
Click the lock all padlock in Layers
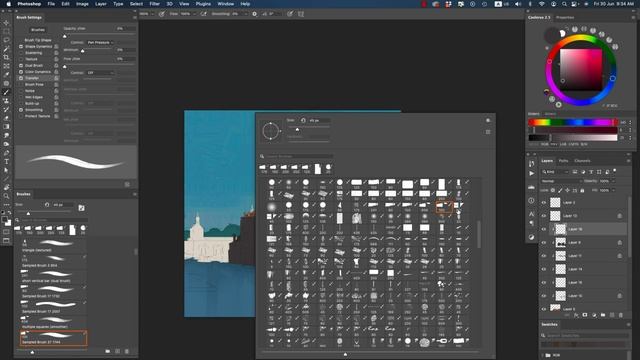582,191
